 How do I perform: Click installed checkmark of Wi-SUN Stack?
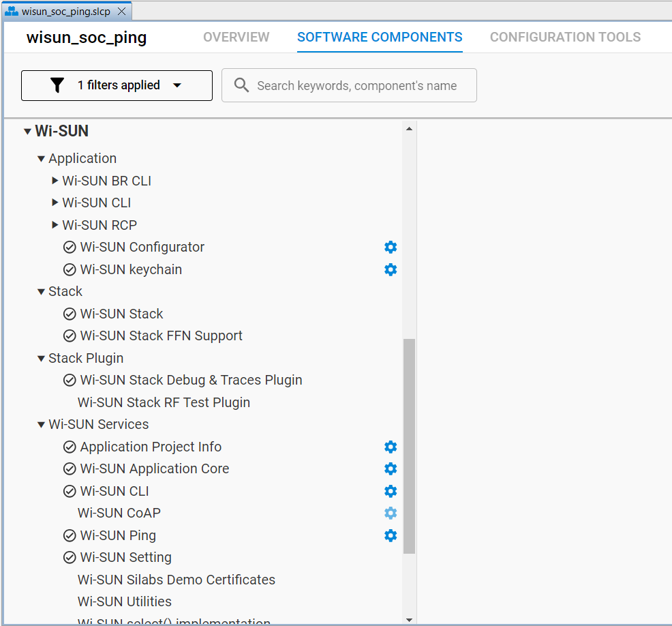click(x=70, y=314)
